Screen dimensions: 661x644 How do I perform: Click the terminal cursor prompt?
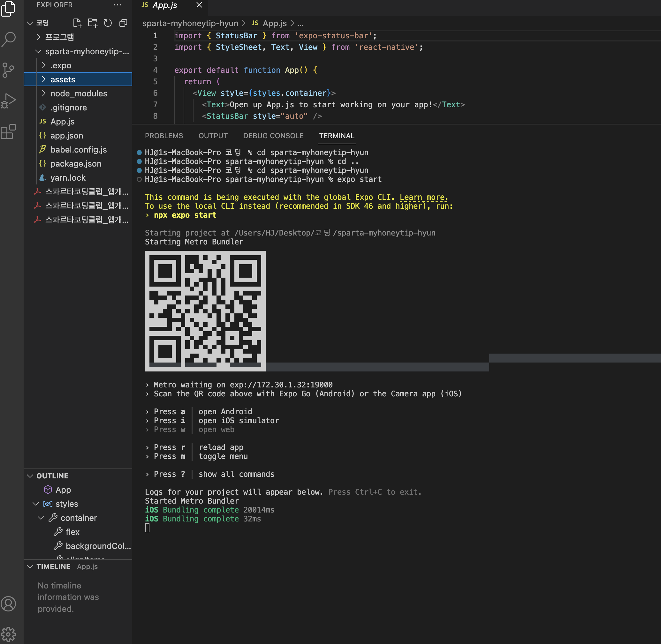pyautogui.click(x=147, y=528)
